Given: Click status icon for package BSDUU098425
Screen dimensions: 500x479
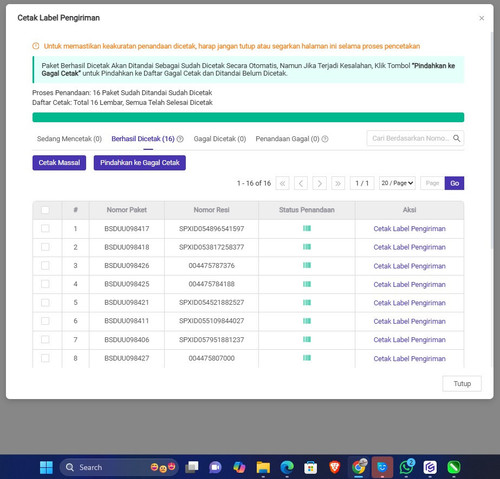Looking at the screenshot, I should (x=307, y=284).
